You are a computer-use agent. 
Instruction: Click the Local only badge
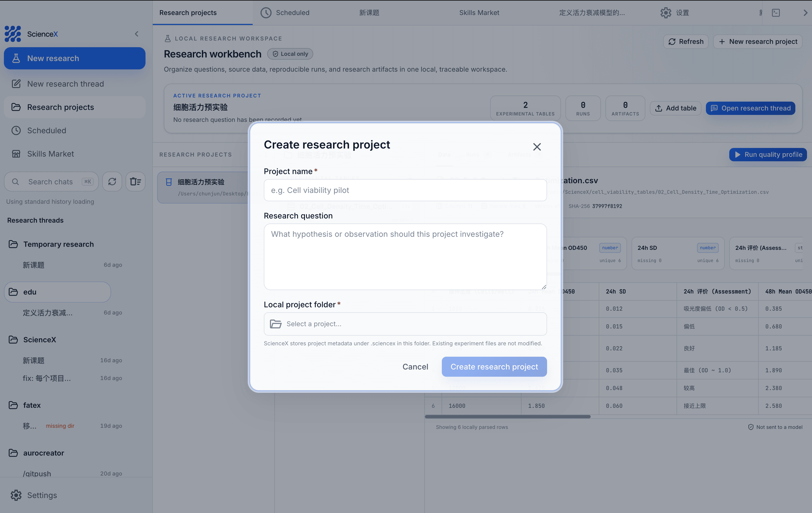pos(290,54)
